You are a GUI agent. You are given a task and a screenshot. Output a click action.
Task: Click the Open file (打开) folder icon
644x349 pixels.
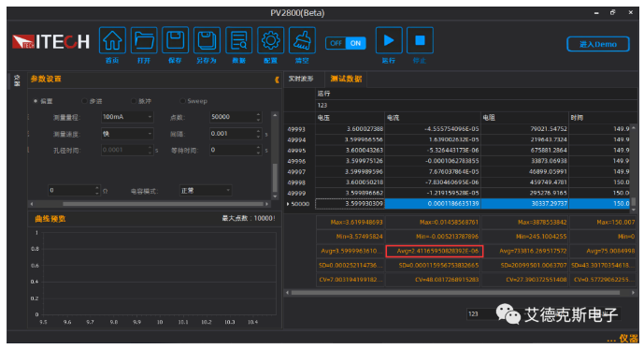pyautogui.click(x=144, y=40)
